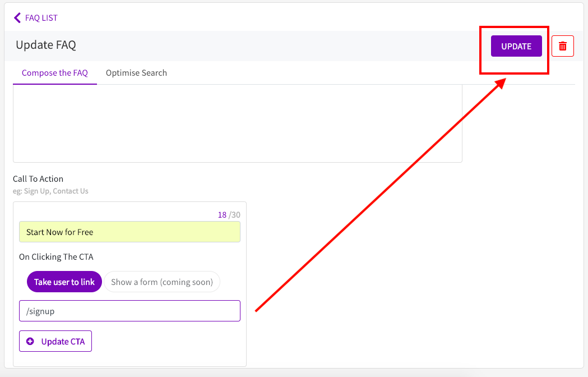Click inside the large answer text area
The height and width of the screenshot is (377, 588).
237,123
